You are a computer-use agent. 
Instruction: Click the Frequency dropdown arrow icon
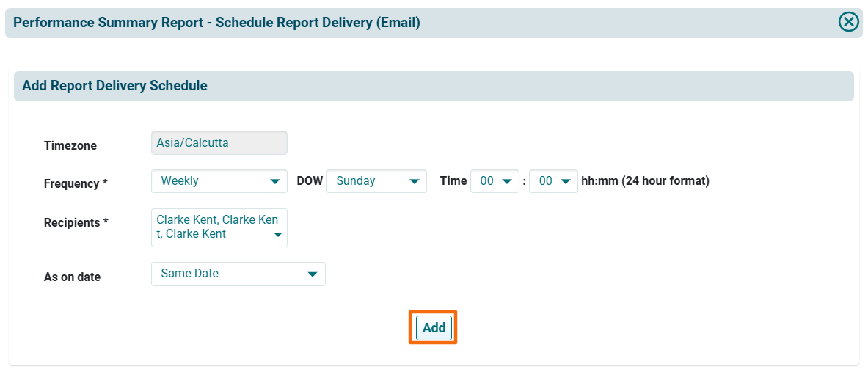click(x=275, y=181)
